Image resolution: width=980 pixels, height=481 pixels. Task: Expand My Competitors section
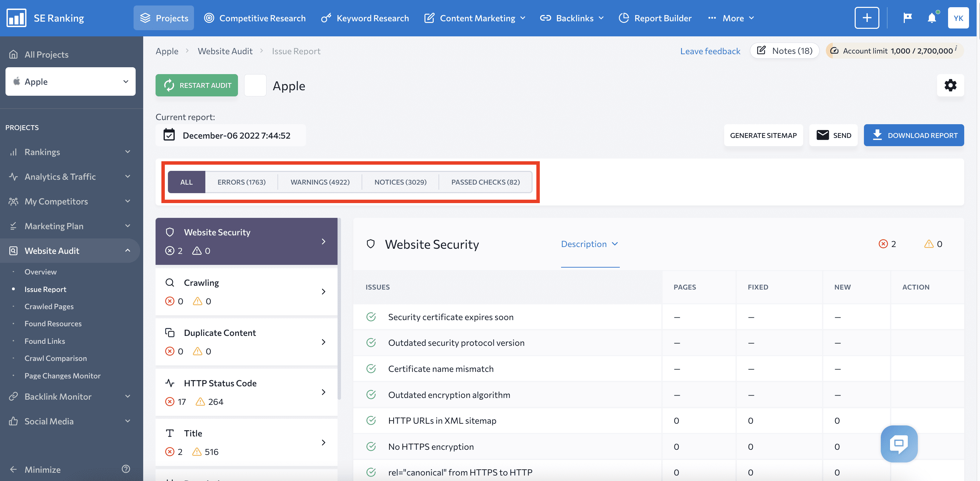(x=70, y=201)
